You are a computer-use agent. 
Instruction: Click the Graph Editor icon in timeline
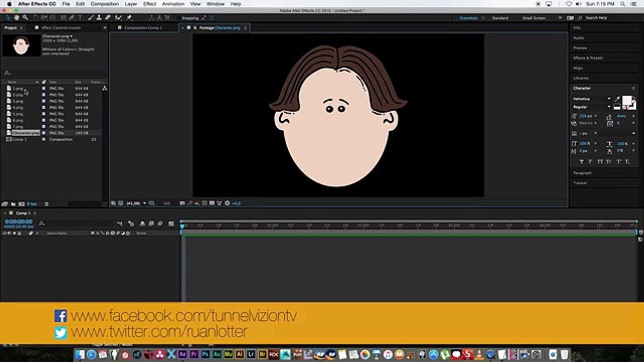171,223
